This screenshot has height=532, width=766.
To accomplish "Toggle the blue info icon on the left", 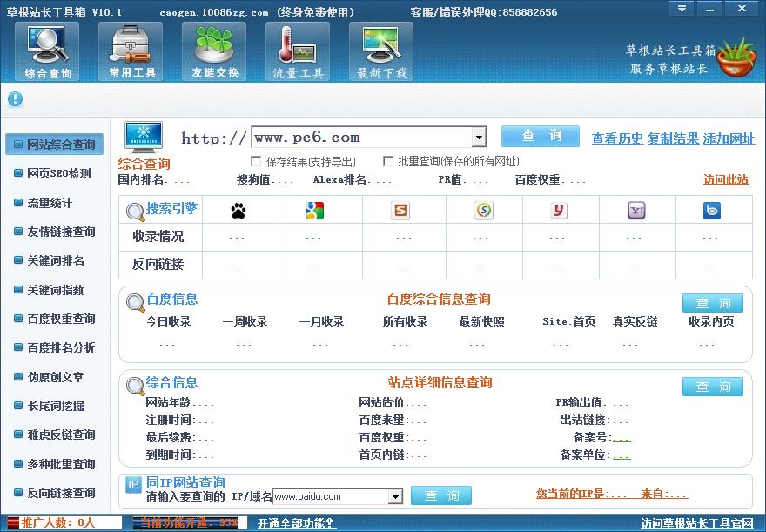I will [x=14, y=98].
